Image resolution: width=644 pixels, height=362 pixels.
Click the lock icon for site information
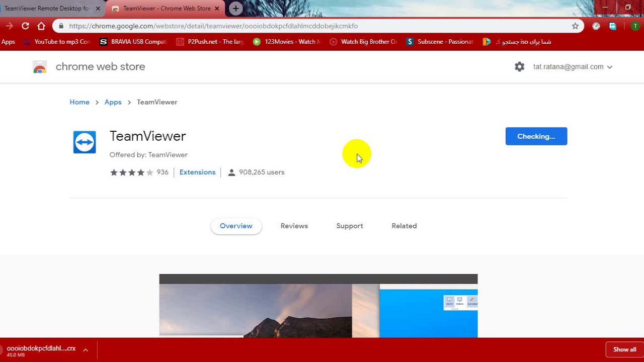point(61,26)
